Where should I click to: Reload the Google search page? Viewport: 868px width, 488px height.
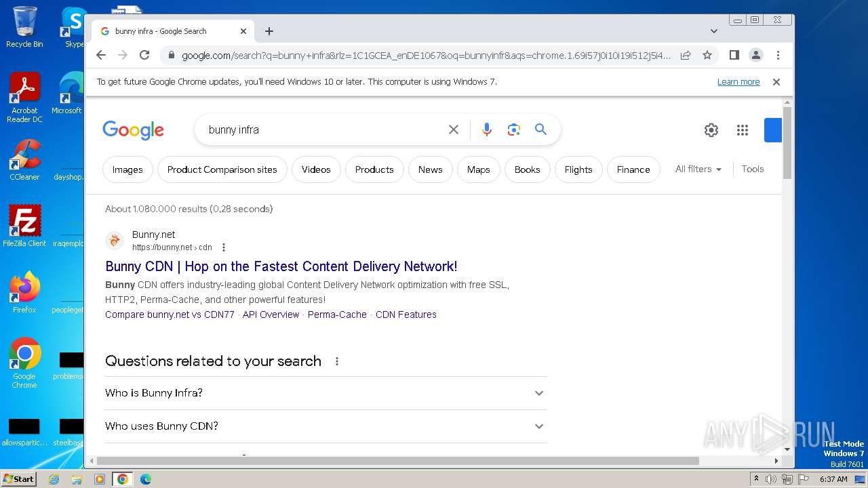pyautogui.click(x=144, y=55)
